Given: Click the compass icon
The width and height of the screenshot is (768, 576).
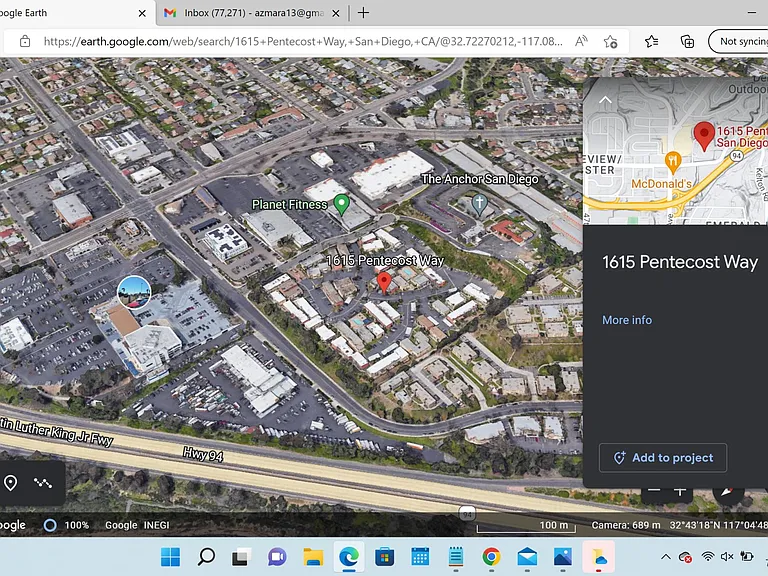Looking at the screenshot, I should (x=727, y=492).
